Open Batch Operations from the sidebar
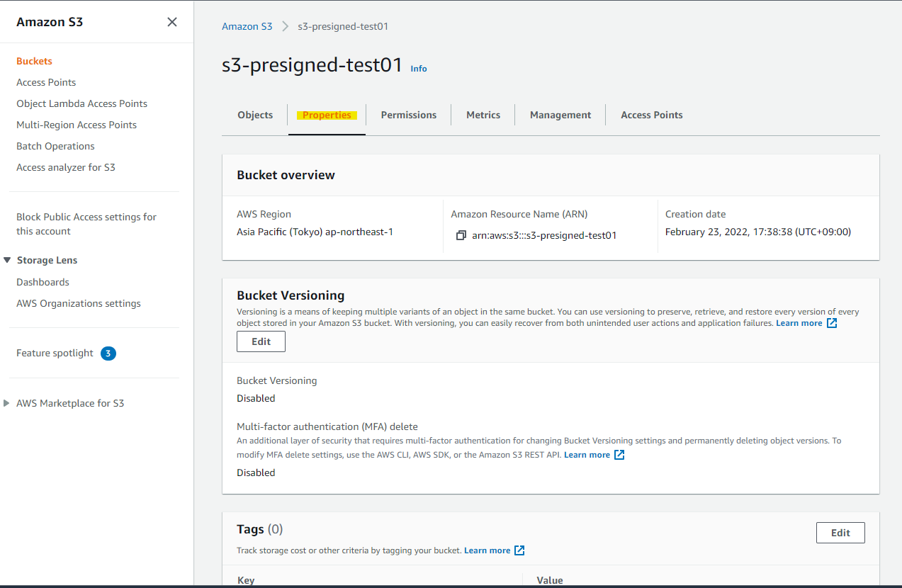This screenshot has width=902, height=588. [x=55, y=145]
